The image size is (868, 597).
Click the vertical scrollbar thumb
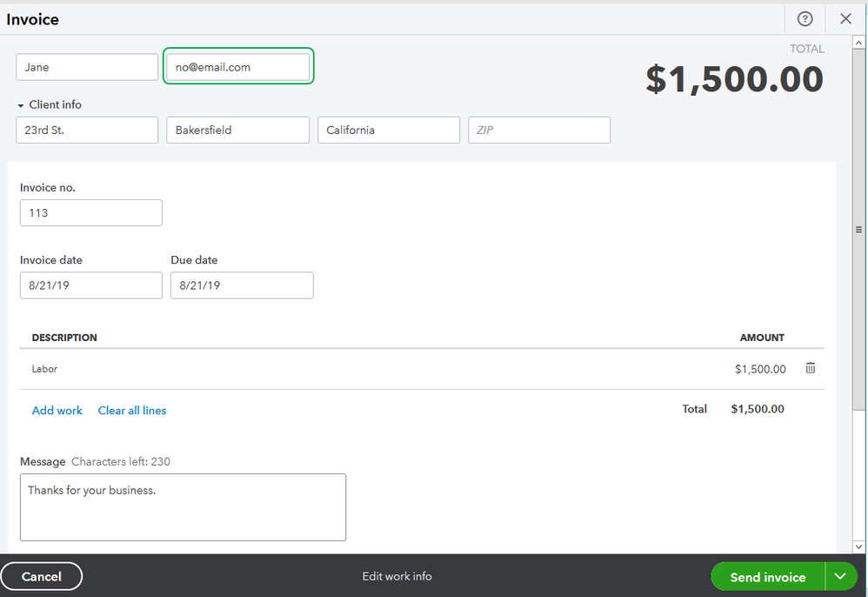coord(858,230)
